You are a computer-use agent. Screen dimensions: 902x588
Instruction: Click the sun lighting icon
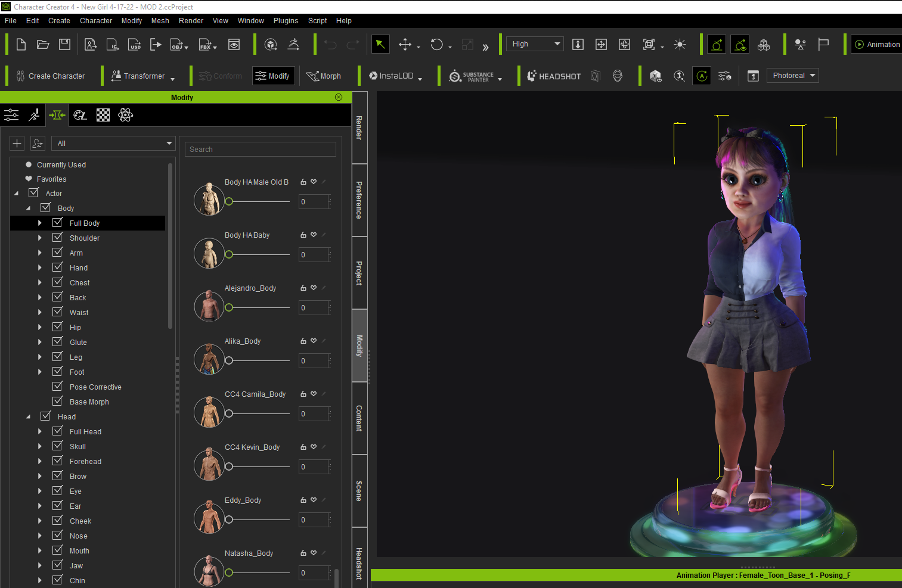coord(680,45)
